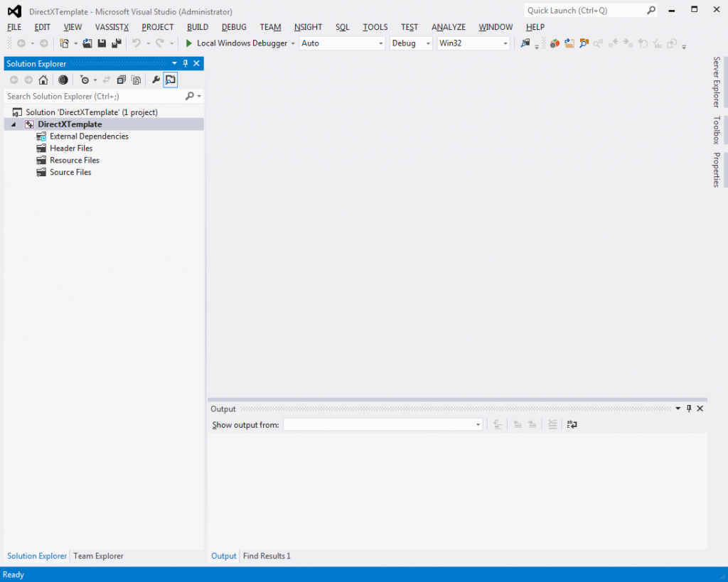728x582 pixels.
Task: Click the Quick Launch search field
Action: 585,10
